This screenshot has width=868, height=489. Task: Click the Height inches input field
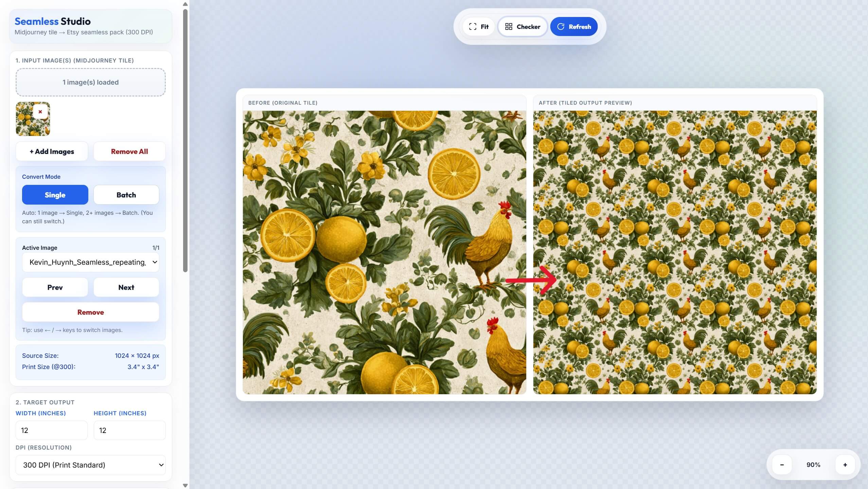coord(129,430)
